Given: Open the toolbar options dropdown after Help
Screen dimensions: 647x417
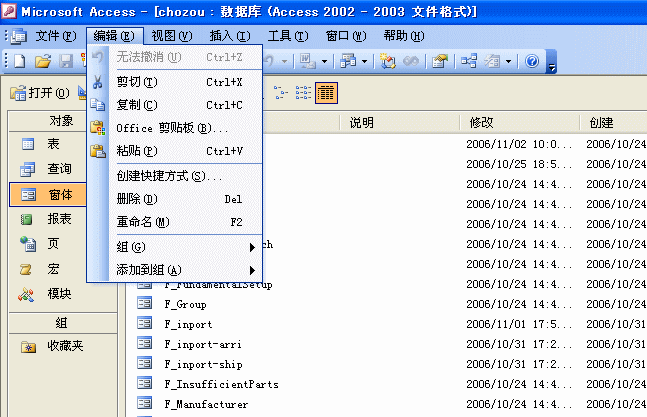Looking at the screenshot, I should coord(552,65).
